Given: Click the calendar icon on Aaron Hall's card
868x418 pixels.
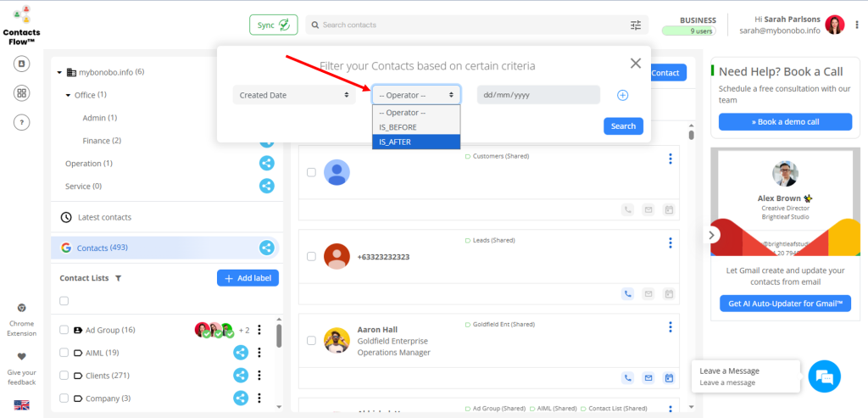Looking at the screenshot, I should pos(669,378).
